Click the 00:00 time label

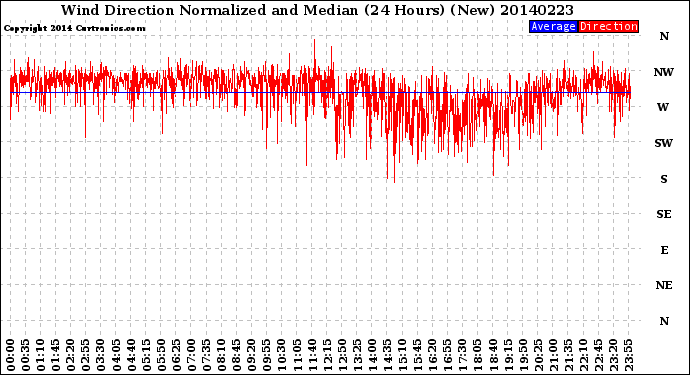pyautogui.click(x=11, y=355)
